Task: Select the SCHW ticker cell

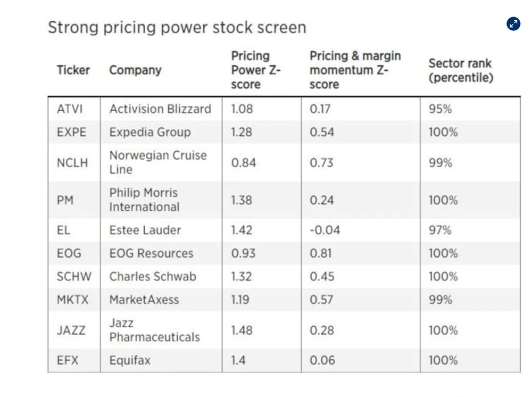Action: [74, 277]
